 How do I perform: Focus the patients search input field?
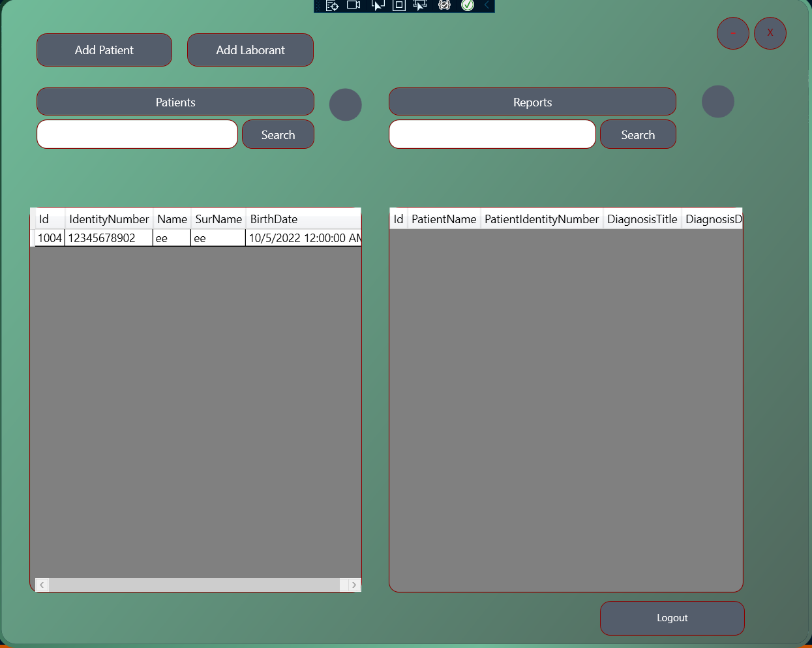click(138, 134)
